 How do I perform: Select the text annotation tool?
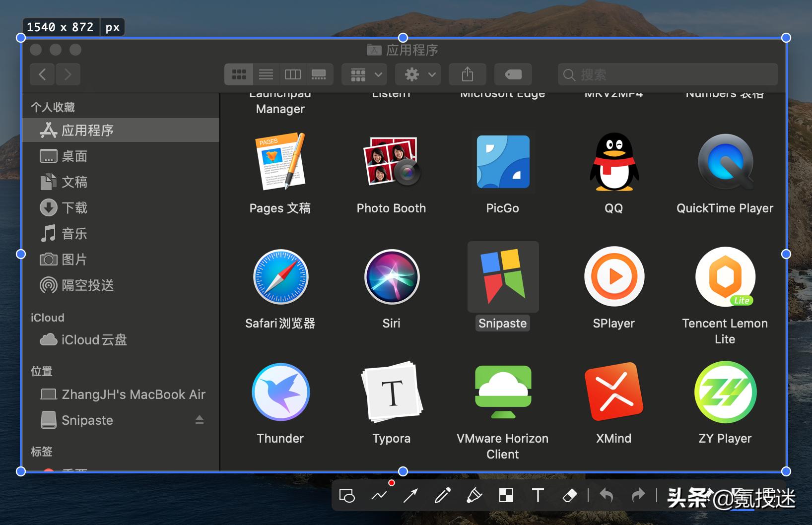538,495
